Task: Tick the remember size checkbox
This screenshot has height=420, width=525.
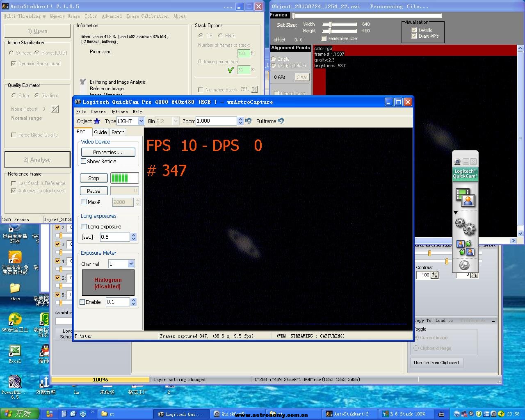Action: coord(324,39)
